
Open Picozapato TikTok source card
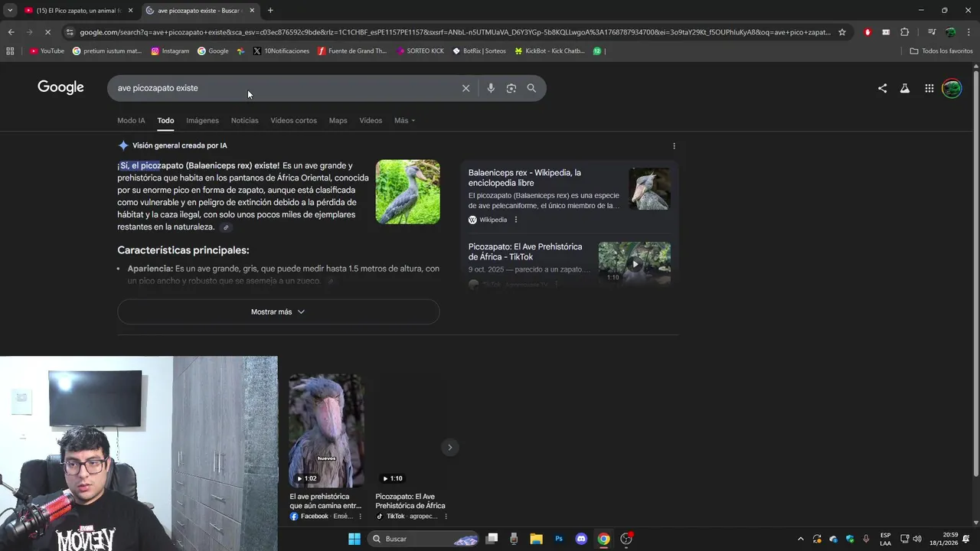pos(569,263)
